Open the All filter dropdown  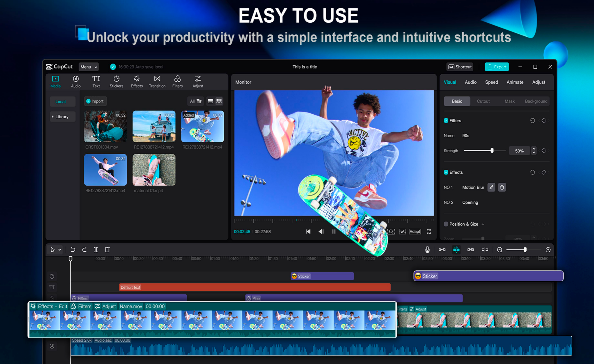(195, 101)
